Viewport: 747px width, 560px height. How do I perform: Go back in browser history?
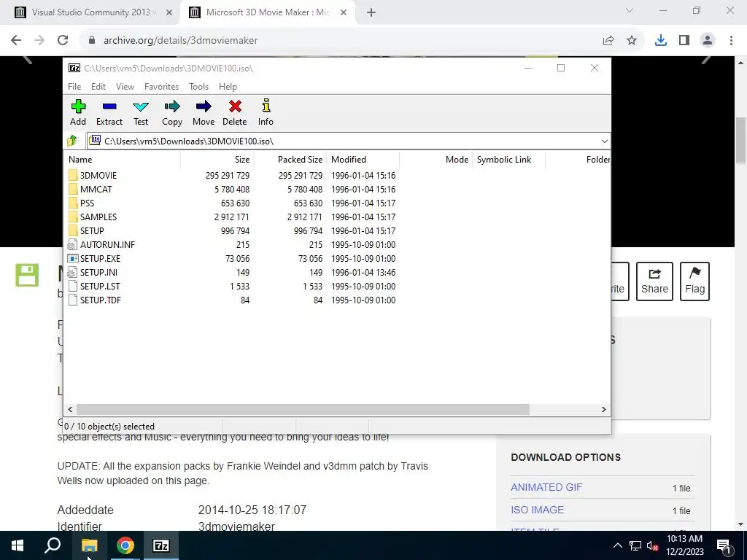pos(16,41)
